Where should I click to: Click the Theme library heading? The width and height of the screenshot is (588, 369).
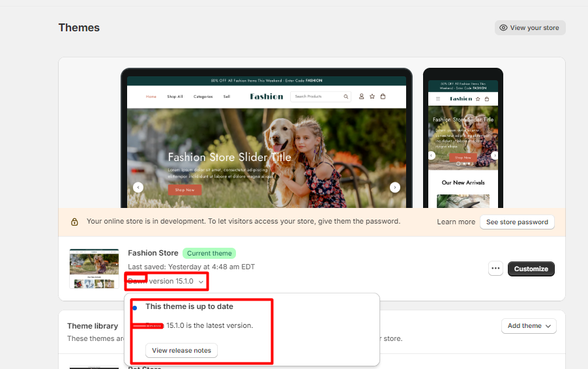93,326
